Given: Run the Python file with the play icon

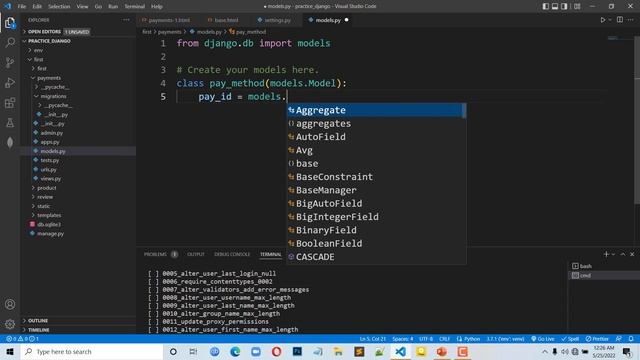Looking at the screenshot, I should coord(602,20).
